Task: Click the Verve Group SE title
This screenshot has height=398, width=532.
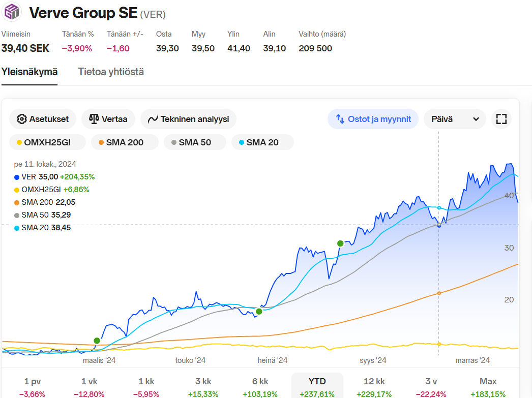Action: tap(83, 13)
